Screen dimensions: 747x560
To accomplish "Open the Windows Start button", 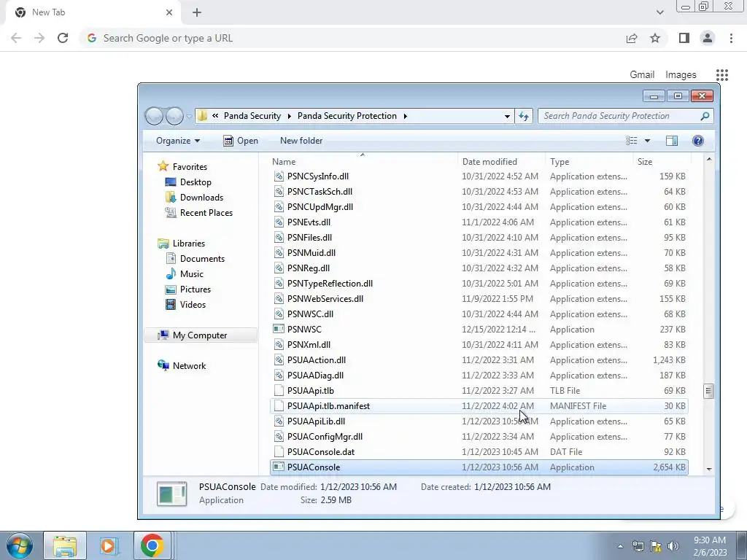I will [20, 545].
